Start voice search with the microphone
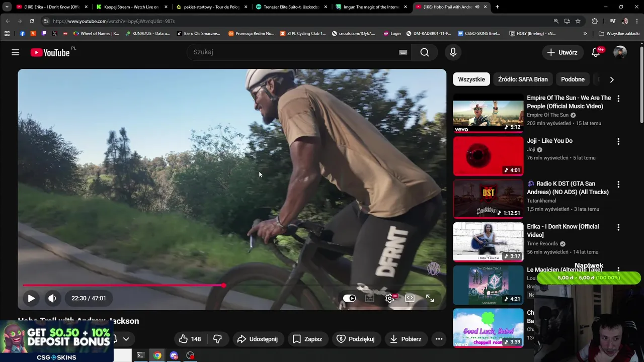 [453, 52]
